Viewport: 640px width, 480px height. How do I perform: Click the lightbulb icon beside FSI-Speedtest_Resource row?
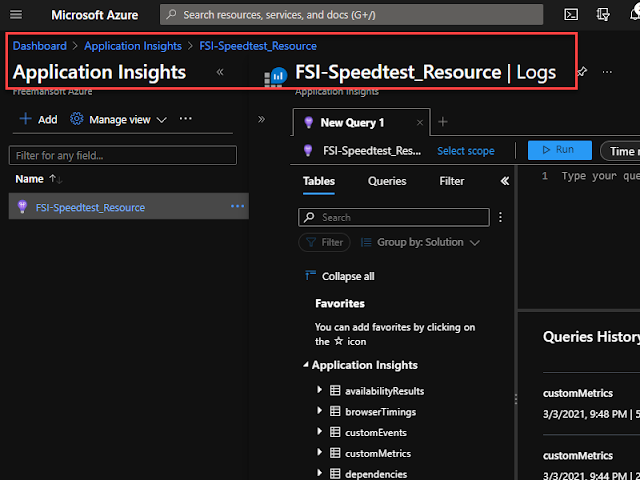click(22, 207)
